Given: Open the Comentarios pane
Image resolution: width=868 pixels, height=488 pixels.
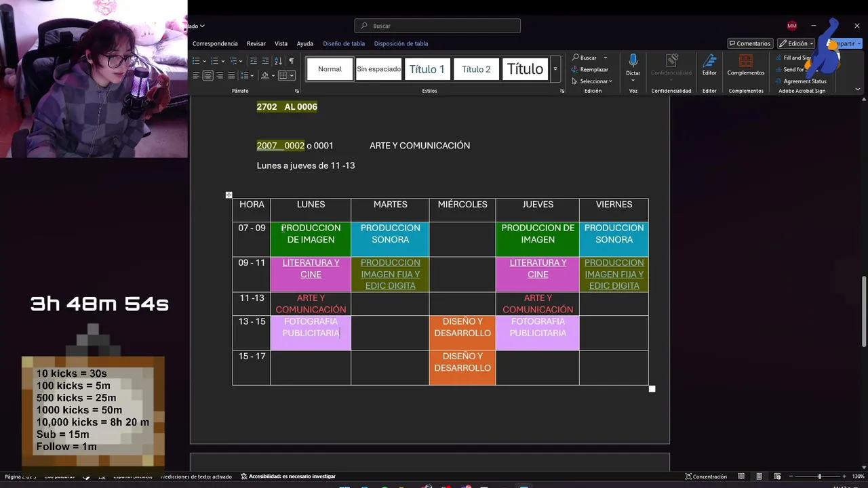Looking at the screenshot, I should click(750, 43).
